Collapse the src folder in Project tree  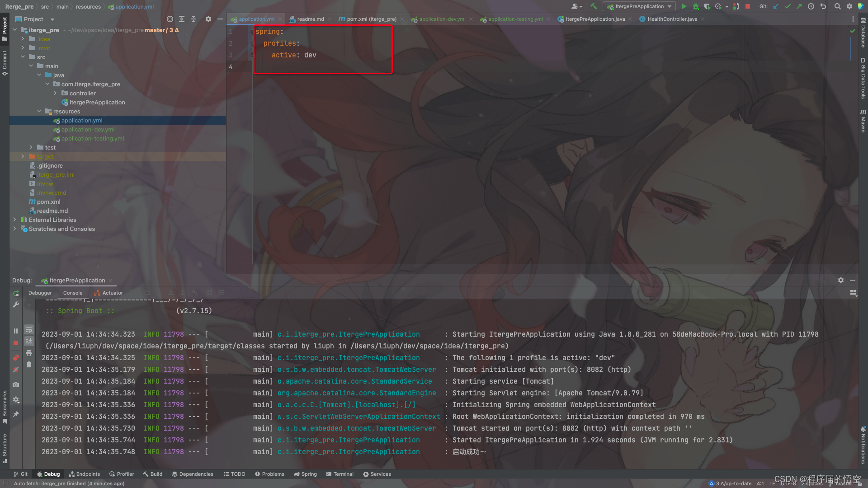[23, 57]
